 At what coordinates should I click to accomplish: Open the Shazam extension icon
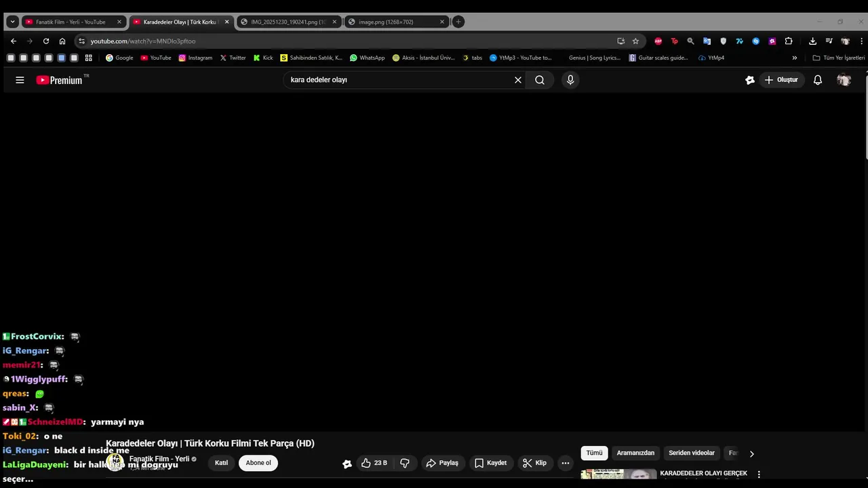click(756, 41)
